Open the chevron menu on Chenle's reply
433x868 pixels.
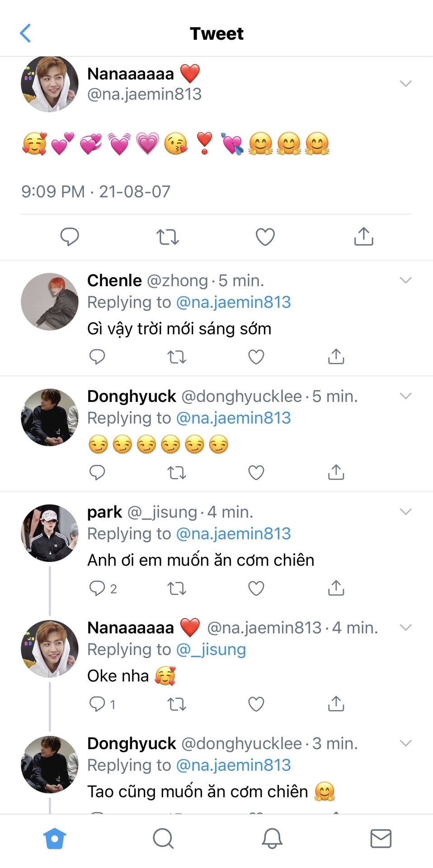405,280
